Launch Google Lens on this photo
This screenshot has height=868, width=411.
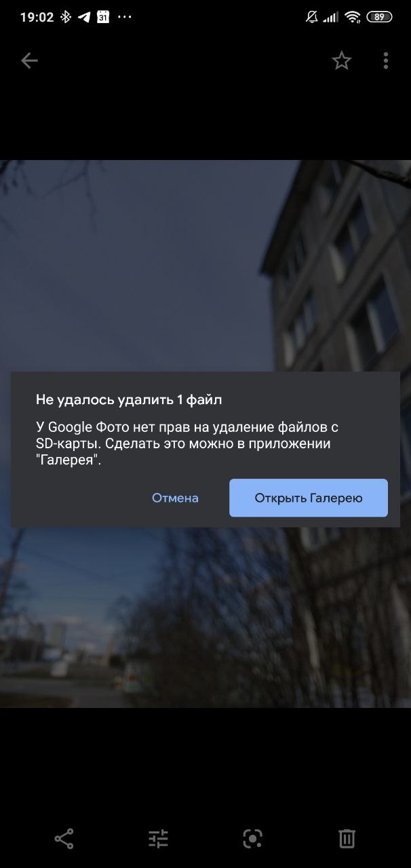click(x=252, y=839)
